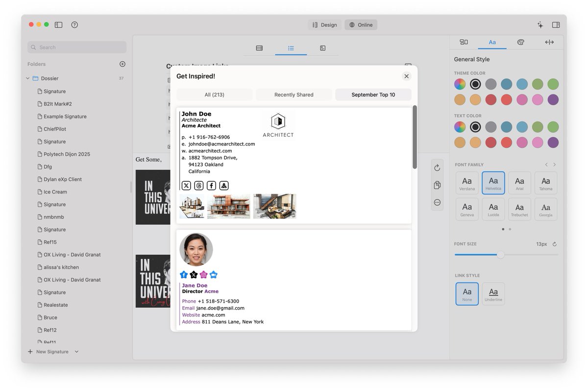
Task: Click the square Facebook icon in John Doe's signature
Action: click(211, 186)
